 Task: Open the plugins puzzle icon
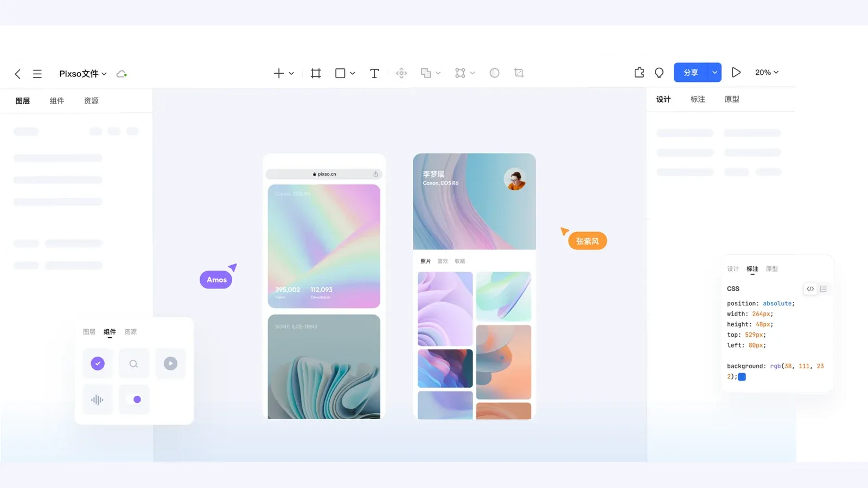tap(639, 72)
